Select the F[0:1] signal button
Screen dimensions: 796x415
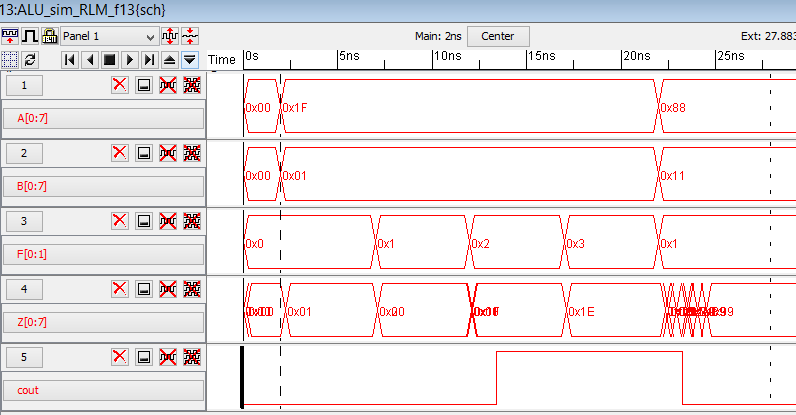pos(104,254)
